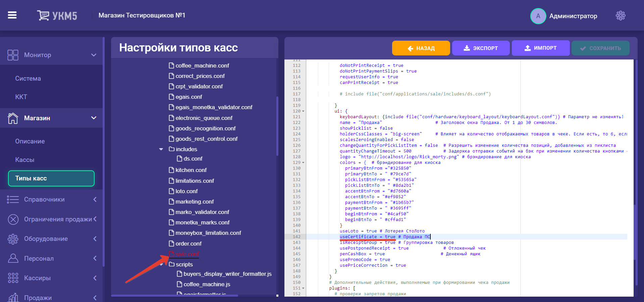Collapse the includes folder triangle
This screenshot has width=644, height=302.
(161, 149)
